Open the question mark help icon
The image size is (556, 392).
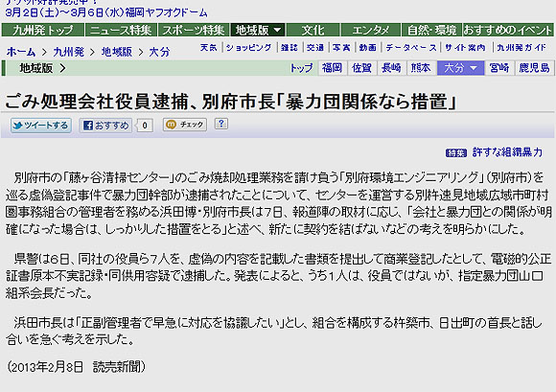click(x=221, y=124)
